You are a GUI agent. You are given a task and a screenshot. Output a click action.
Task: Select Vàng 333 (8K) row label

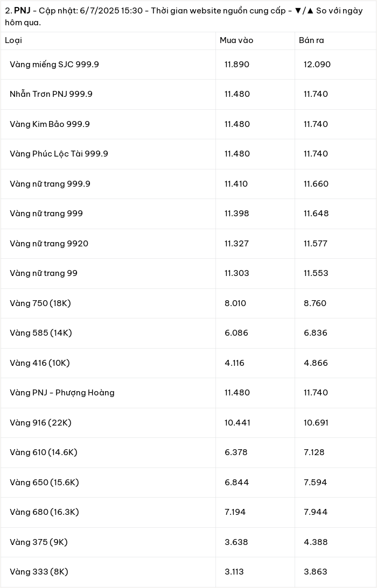coord(39,572)
